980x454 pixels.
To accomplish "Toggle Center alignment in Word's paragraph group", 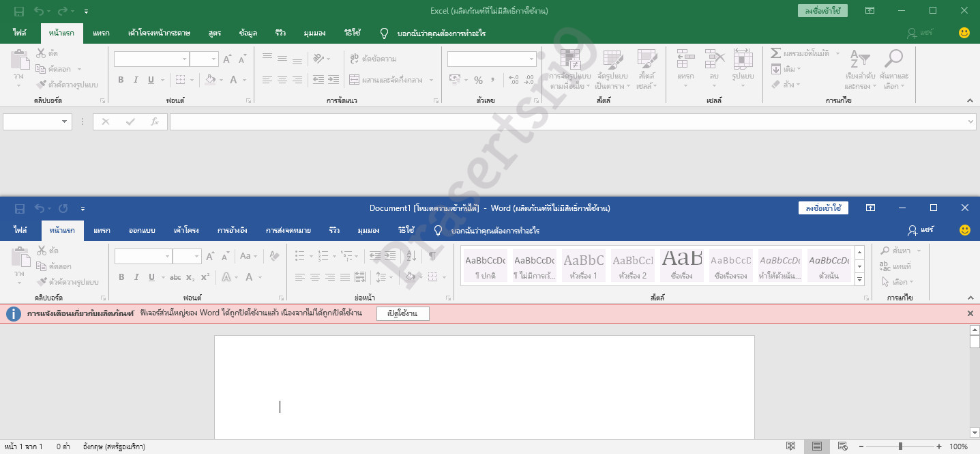I will [x=314, y=277].
